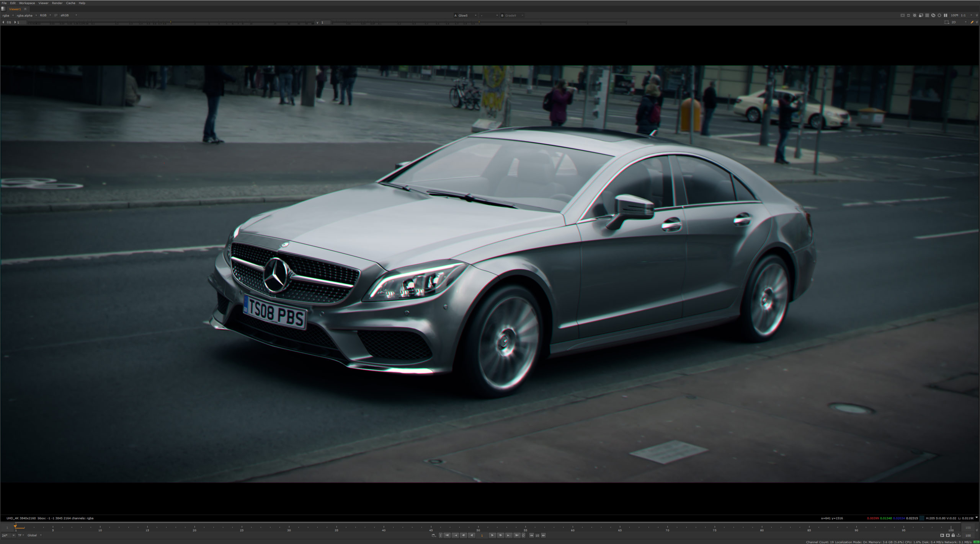Click the I in-point button
Image resolution: width=980 pixels, height=544 pixels.
click(441, 535)
